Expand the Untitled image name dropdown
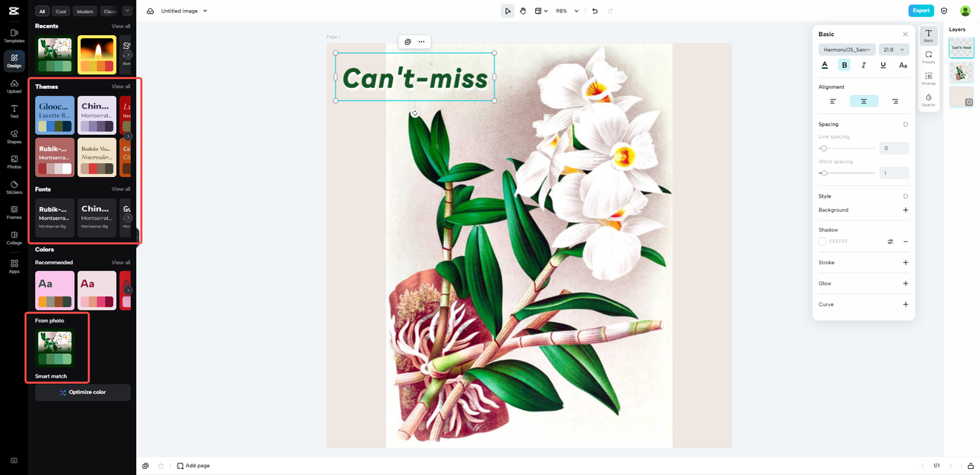Viewport: 980px width, 475px height. 205,11
